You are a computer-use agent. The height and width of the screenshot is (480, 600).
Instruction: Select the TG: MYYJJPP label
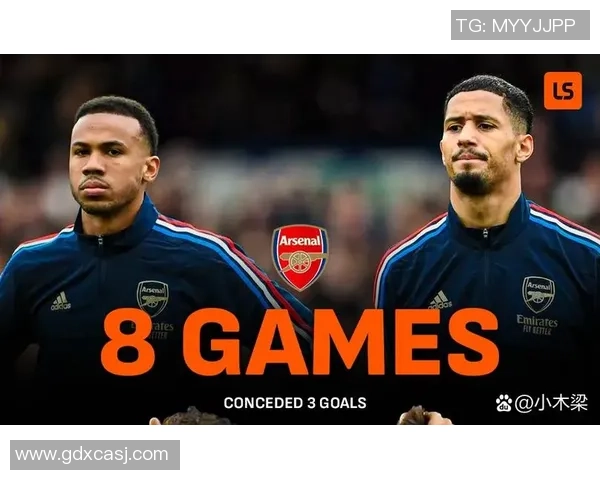520,25
